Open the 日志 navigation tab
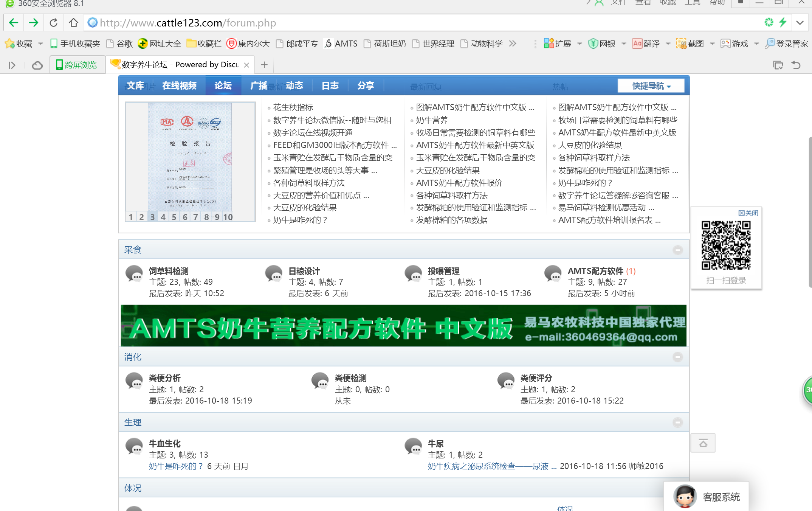This screenshot has height=511, width=812. click(x=330, y=86)
